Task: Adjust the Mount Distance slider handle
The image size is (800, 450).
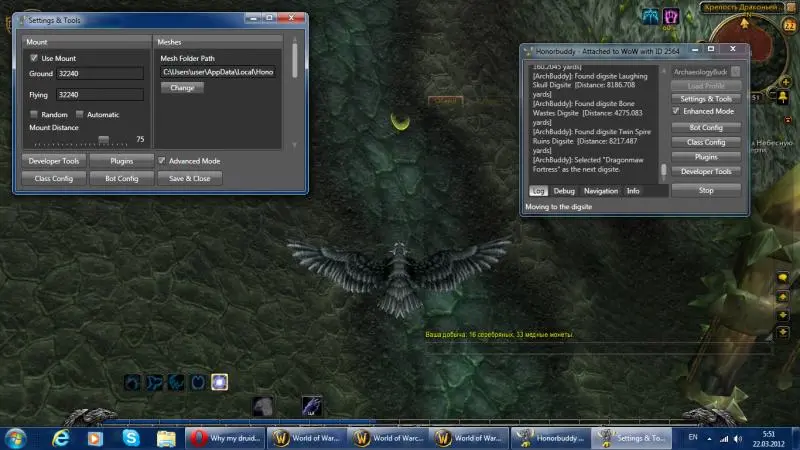Action: tap(104, 140)
